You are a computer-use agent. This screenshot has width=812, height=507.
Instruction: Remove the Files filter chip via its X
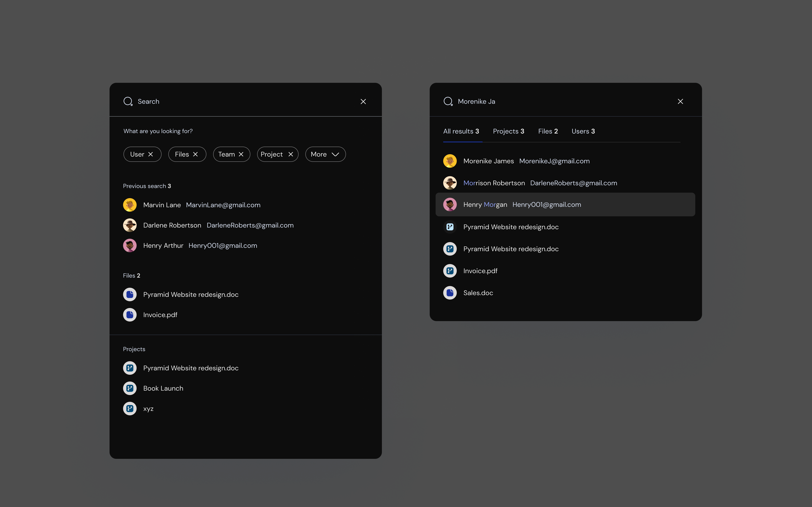click(196, 154)
